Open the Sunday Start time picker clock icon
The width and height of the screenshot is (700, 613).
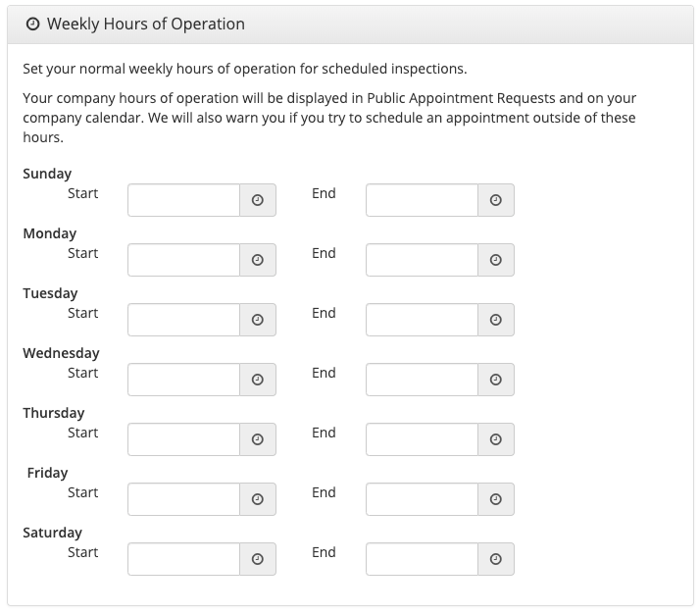point(258,200)
